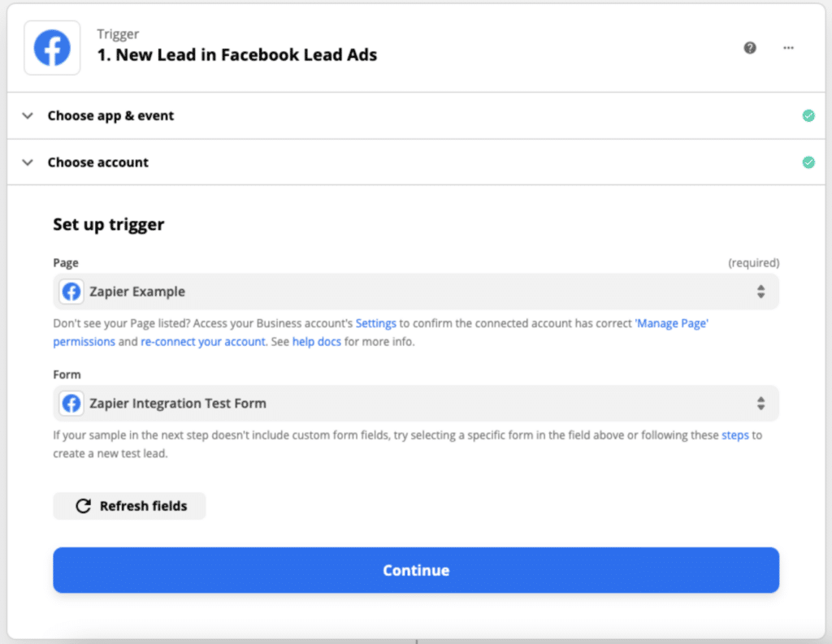The image size is (832, 644).
Task: Click the Facebook Lead Ads trigger app icon
Action: [x=52, y=48]
